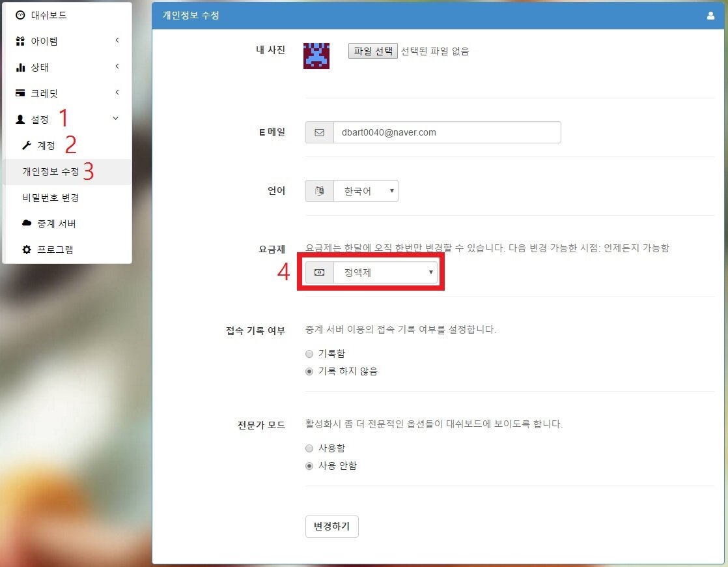Open the 프로그램 menu item

pyautogui.click(x=67, y=250)
